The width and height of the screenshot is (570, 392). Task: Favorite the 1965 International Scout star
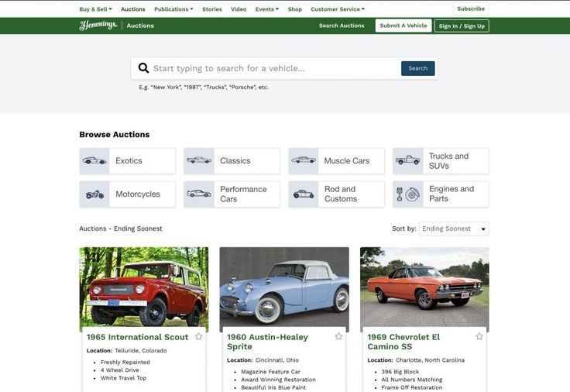[199, 336]
